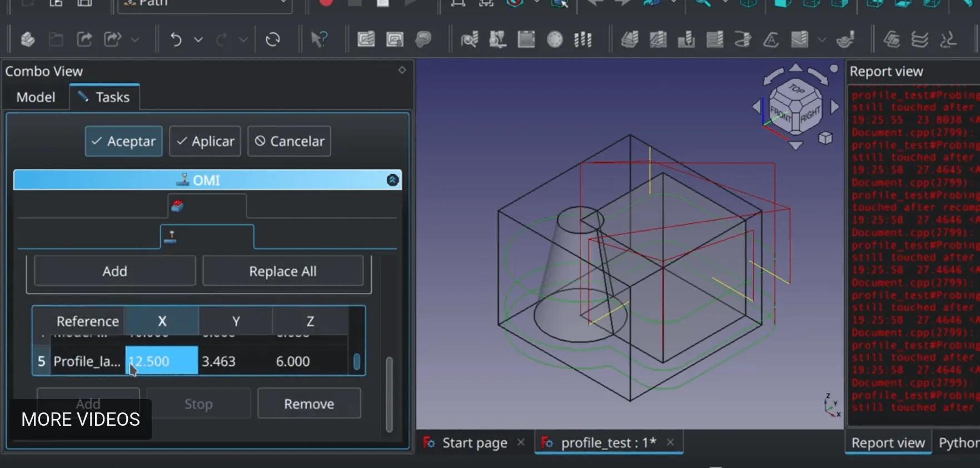
Task: Switch to the Report view tab
Action: point(888,442)
